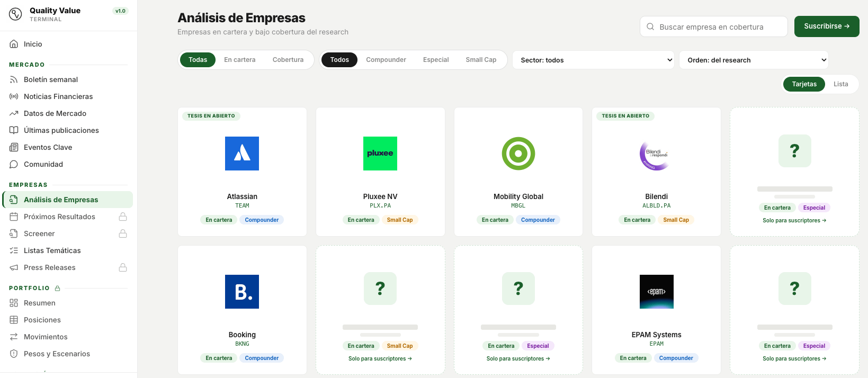Select the Todos category filter

coord(339,60)
